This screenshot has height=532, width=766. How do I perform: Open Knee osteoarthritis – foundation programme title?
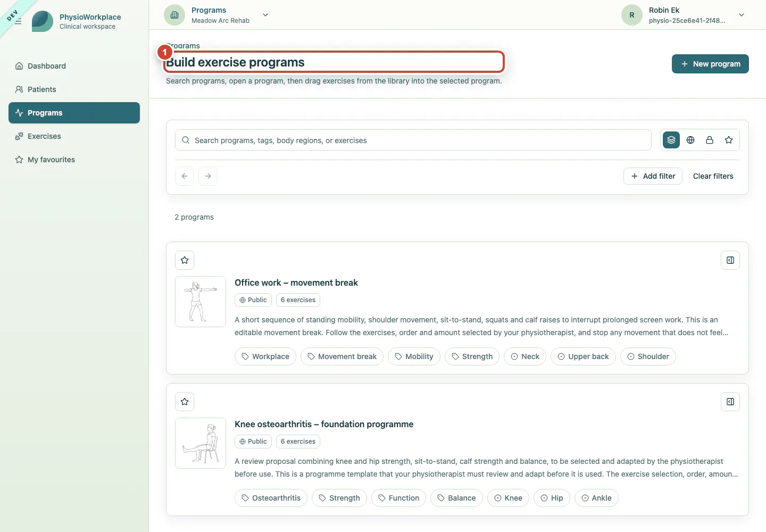[x=324, y=424]
